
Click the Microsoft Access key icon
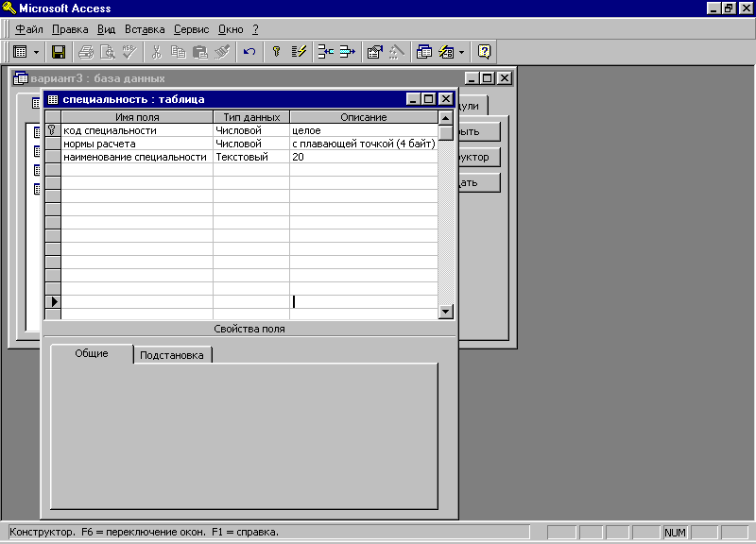(x=9, y=8)
